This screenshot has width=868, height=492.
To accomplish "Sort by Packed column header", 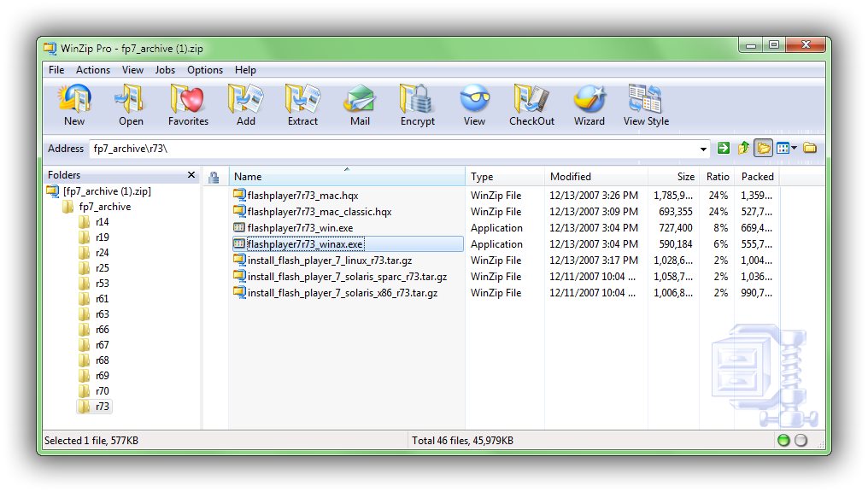I will click(757, 177).
